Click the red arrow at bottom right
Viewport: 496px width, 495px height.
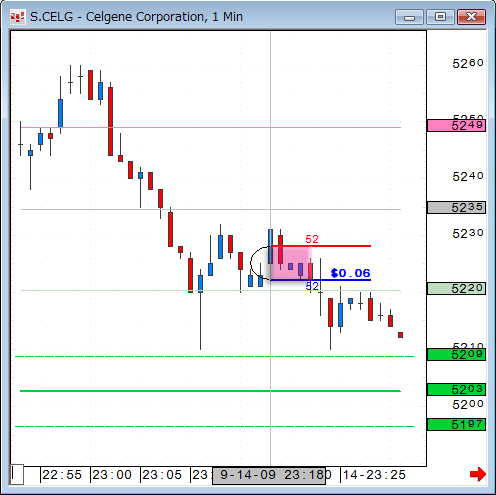(x=477, y=474)
